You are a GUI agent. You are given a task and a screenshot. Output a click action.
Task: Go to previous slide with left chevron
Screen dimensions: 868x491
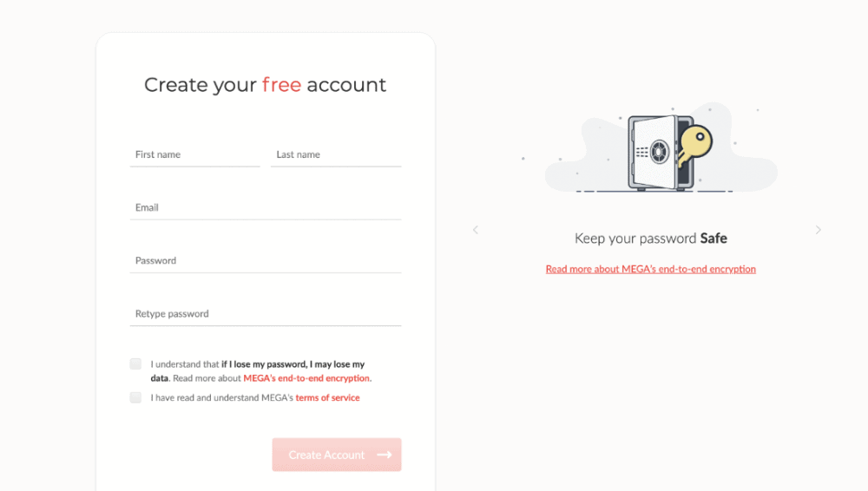[x=476, y=230]
